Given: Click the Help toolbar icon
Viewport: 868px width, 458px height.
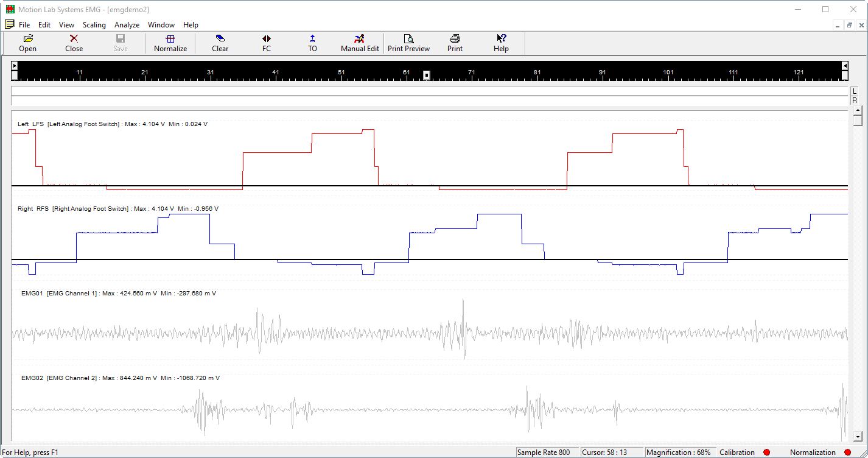Looking at the screenshot, I should [x=500, y=43].
